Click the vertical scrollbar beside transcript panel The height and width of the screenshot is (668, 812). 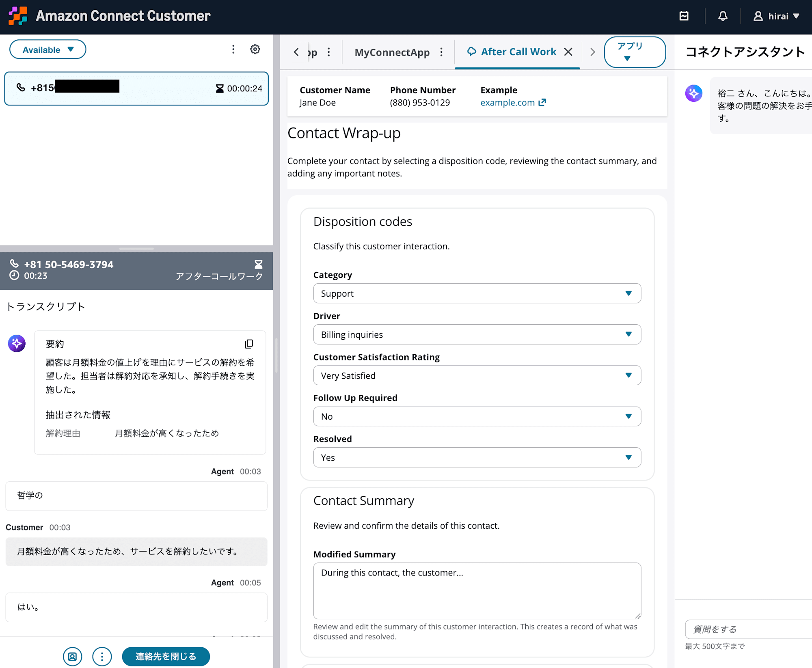[276, 356]
